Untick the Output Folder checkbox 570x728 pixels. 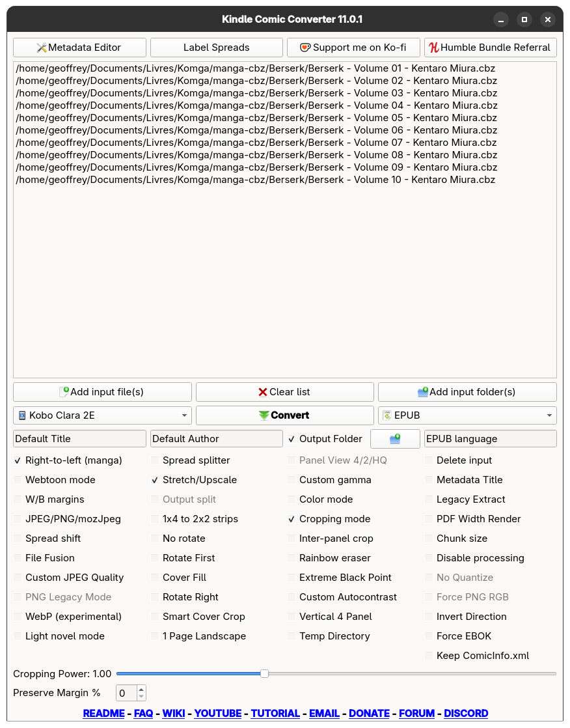click(x=292, y=439)
